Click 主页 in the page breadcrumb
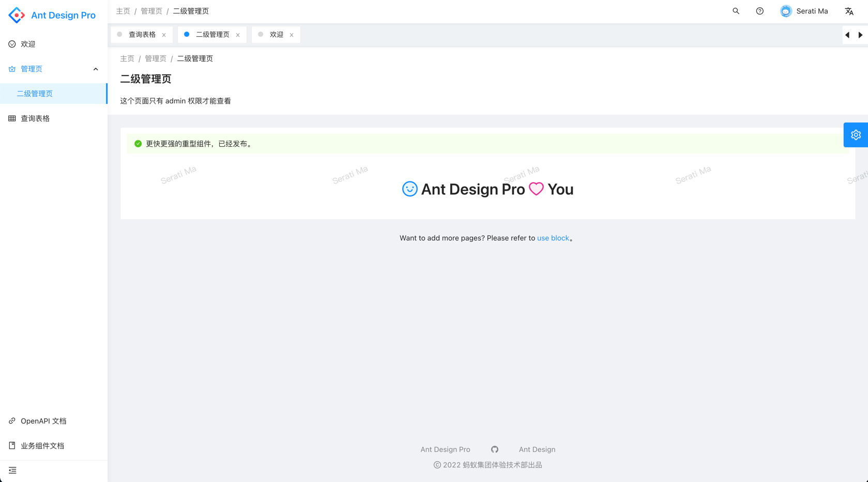This screenshot has height=482, width=868. pyautogui.click(x=127, y=58)
